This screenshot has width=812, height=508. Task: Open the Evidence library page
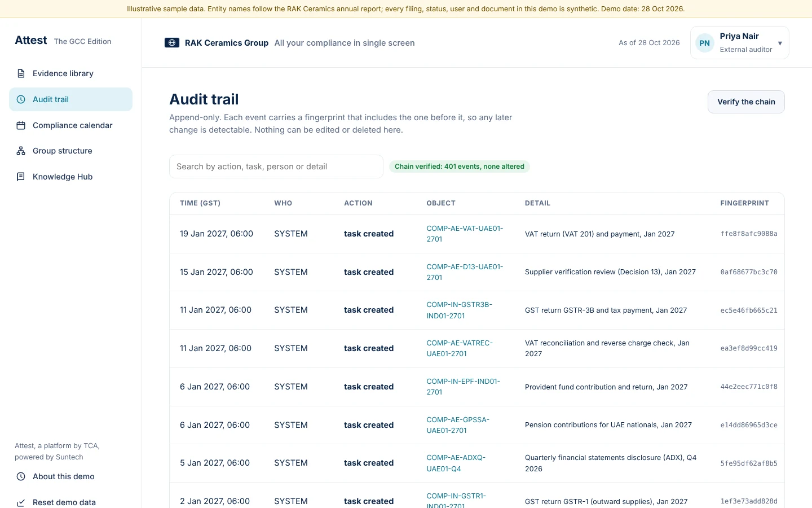[70, 73]
